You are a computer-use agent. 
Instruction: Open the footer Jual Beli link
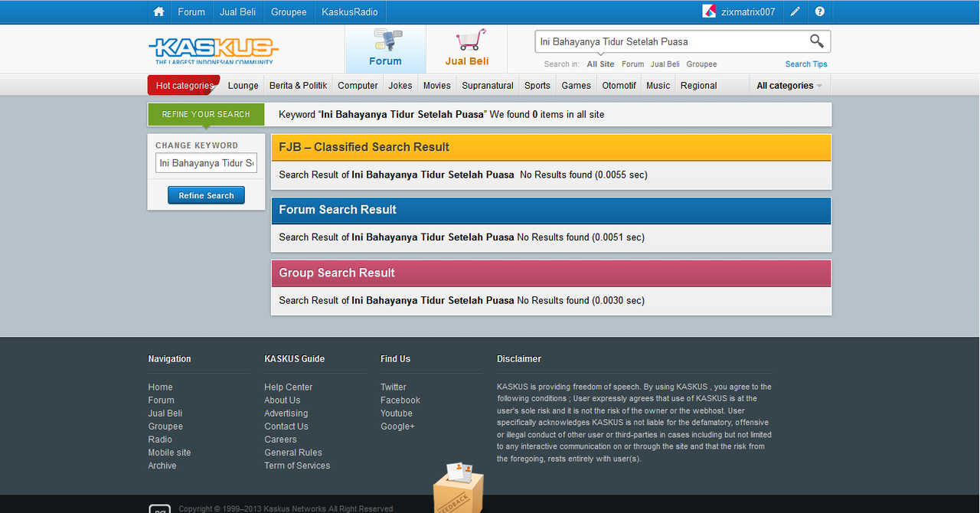tap(165, 413)
